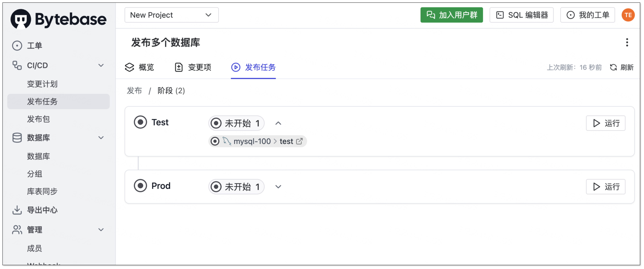Click the Prod stage status circle
Viewport: 644px width, 269px height.
140,186
